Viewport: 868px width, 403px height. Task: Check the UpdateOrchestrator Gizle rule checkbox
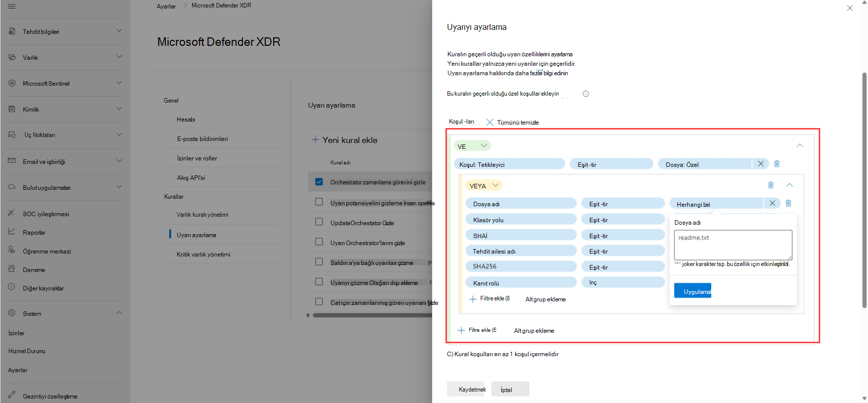coord(319,222)
